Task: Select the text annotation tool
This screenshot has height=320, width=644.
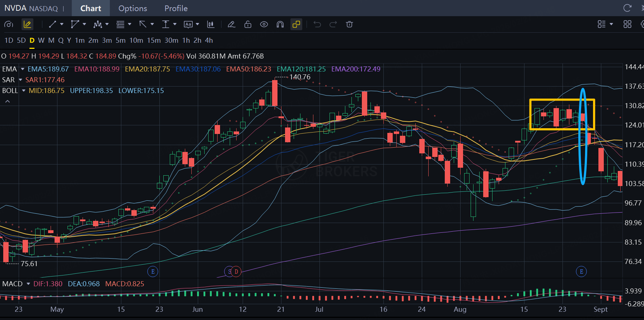Action: 188,24
